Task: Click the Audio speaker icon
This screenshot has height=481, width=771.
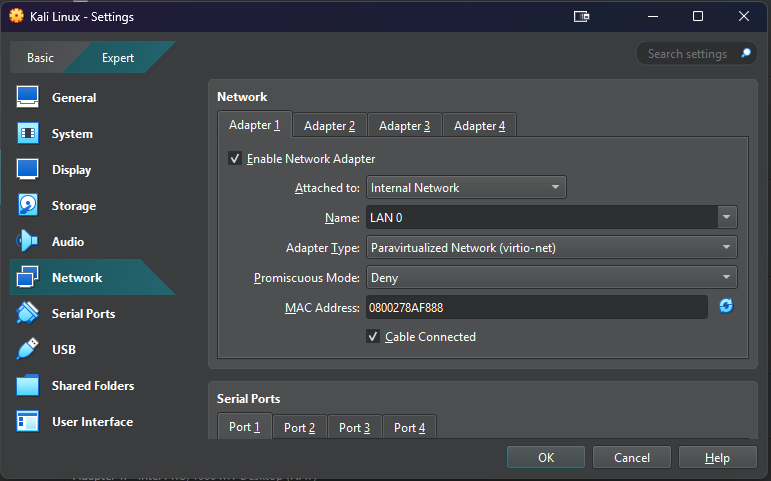Action: [x=27, y=241]
